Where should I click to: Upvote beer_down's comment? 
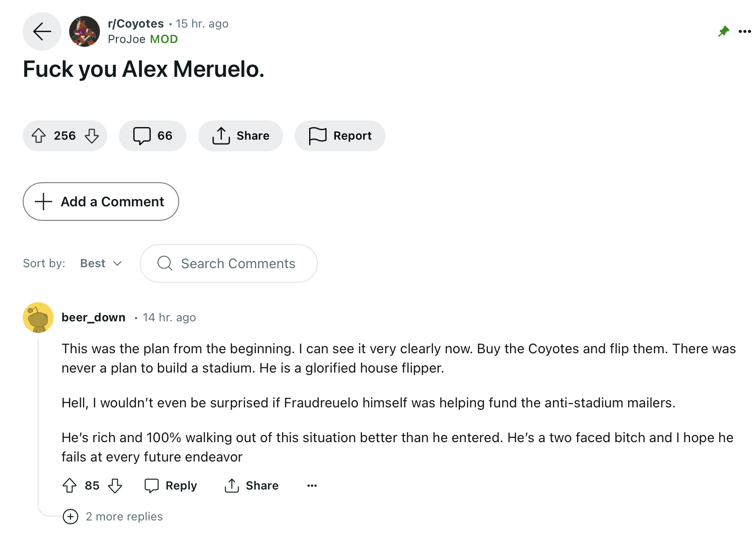pyautogui.click(x=70, y=485)
